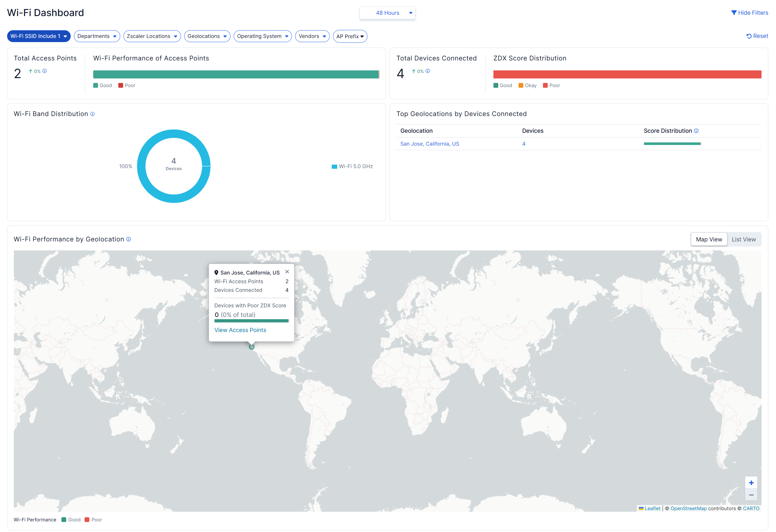Screen dimensions: 776x532
Task: Click the Wi-Fi Dashboard page title
Action: 45,13
